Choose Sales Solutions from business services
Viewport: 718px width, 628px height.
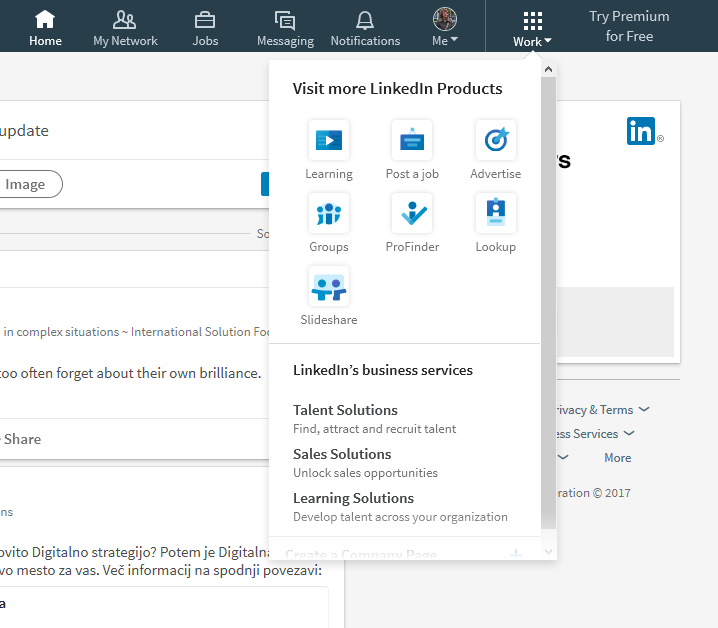click(x=342, y=454)
